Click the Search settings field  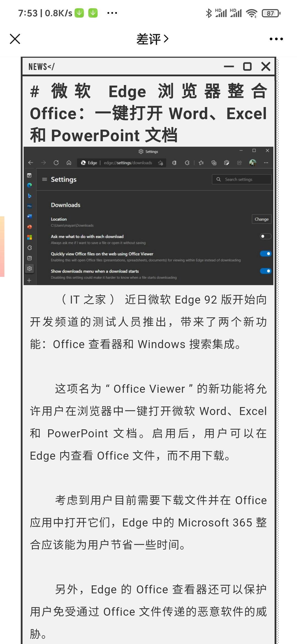[x=242, y=179]
